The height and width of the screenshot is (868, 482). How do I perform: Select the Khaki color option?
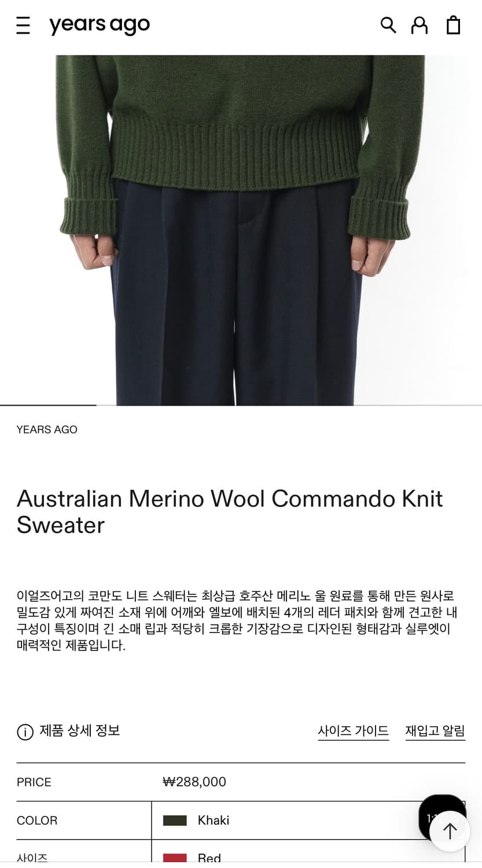214,820
